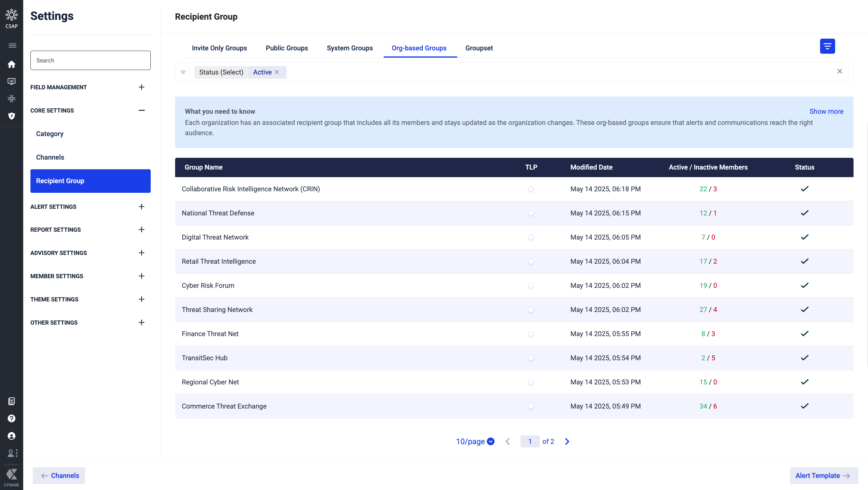The image size is (868, 490).
Task: Open the user profile icon in sidebar
Action: click(x=11, y=436)
